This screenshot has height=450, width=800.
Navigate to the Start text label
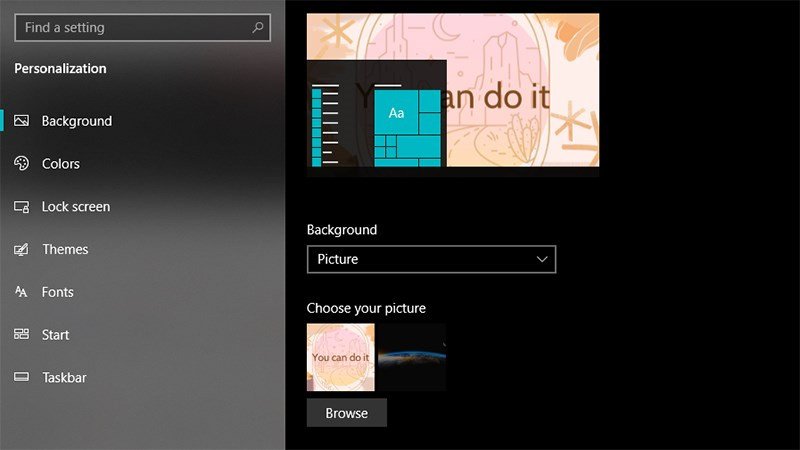(x=56, y=335)
